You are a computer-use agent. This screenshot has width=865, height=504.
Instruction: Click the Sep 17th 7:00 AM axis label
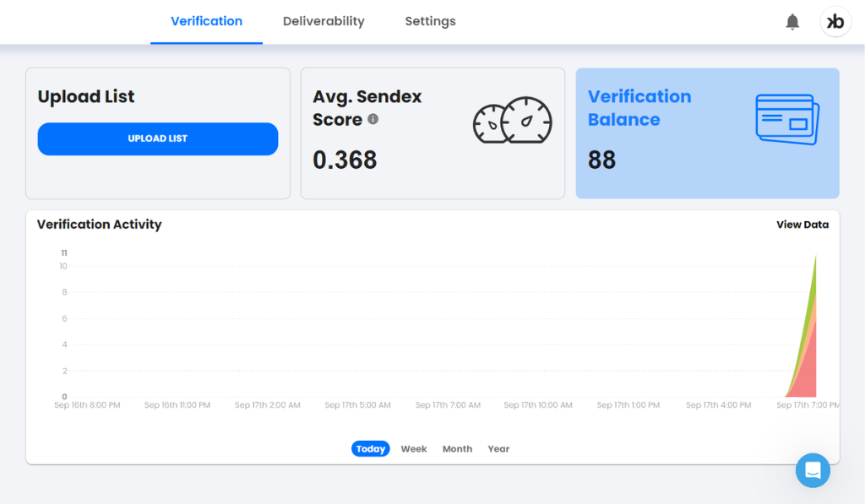point(448,404)
